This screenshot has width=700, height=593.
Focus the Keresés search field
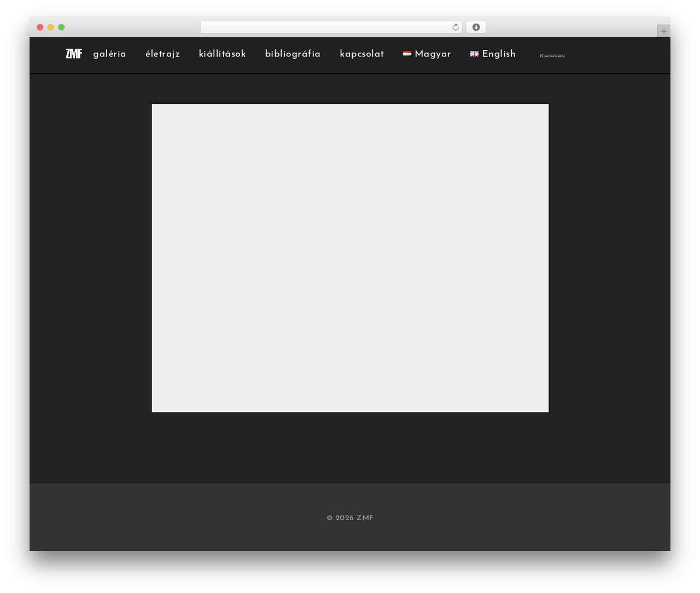pyautogui.click(x=552, y=55)
